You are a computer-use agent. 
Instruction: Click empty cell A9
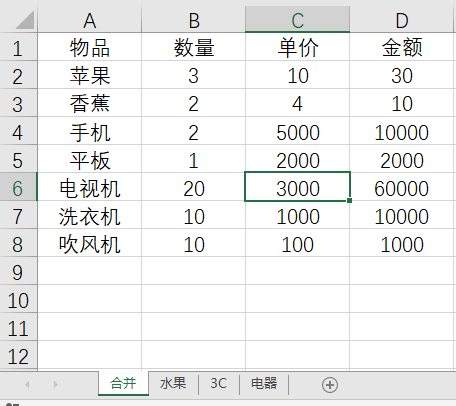(90, 271)
